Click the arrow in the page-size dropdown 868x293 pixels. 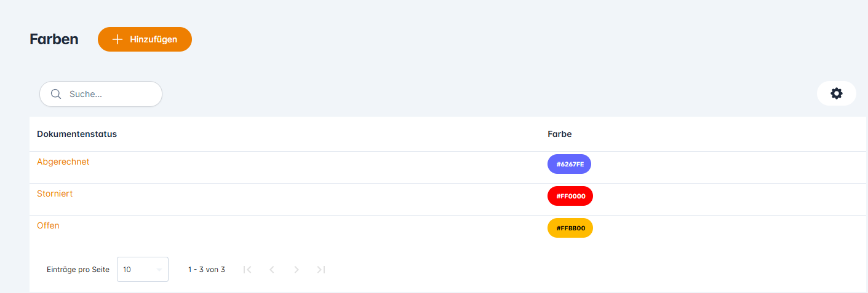[x=159, y=270]
